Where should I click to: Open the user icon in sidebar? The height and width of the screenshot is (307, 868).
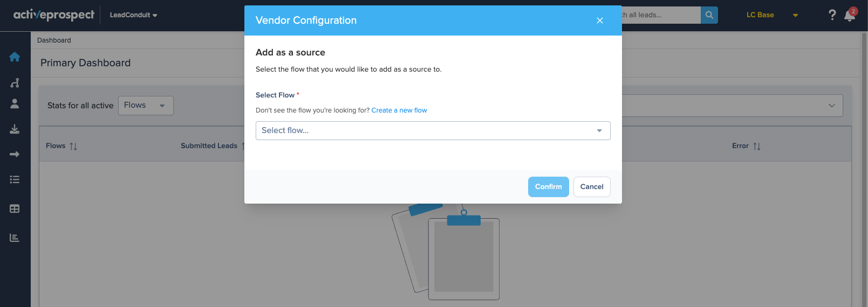(x=15, y=104)
